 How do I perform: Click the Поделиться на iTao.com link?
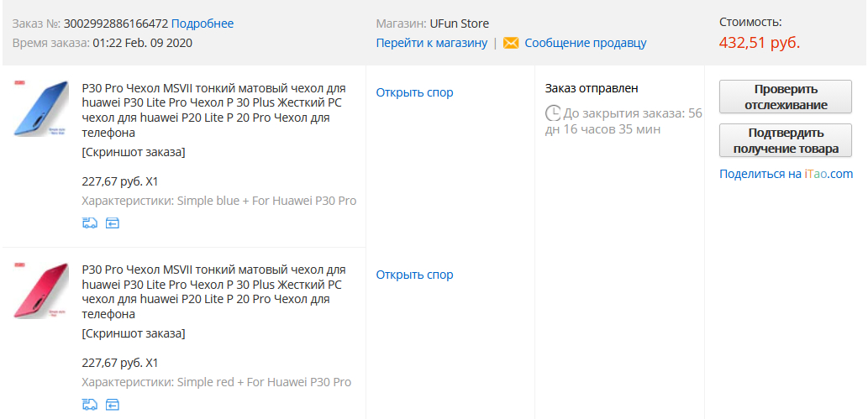point(786,174)
